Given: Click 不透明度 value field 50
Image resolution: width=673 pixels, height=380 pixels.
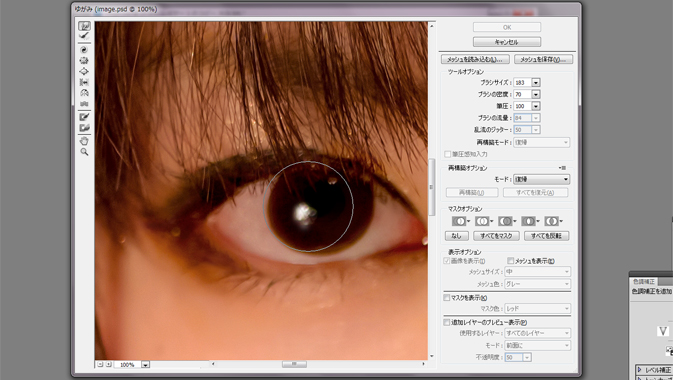Looking at the screenshot, I should pyautogui.click(x=514, y=357).
